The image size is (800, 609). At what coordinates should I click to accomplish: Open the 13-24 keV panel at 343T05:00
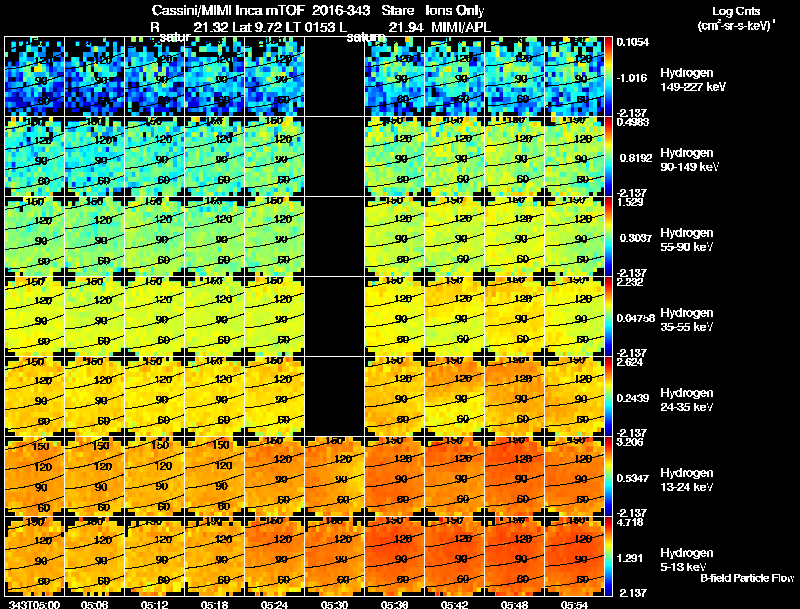(35, 477)
